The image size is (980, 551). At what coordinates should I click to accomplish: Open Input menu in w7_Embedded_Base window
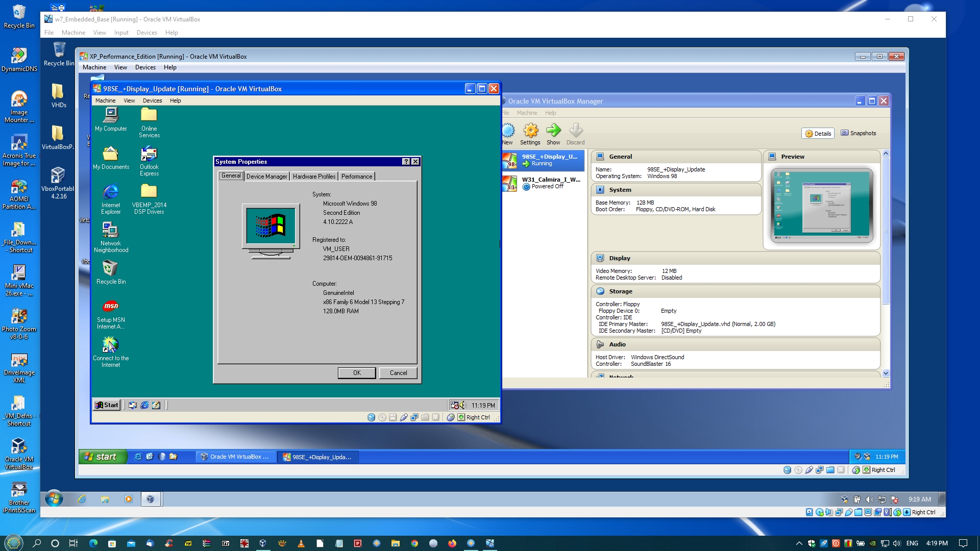[x=121, y=33]
